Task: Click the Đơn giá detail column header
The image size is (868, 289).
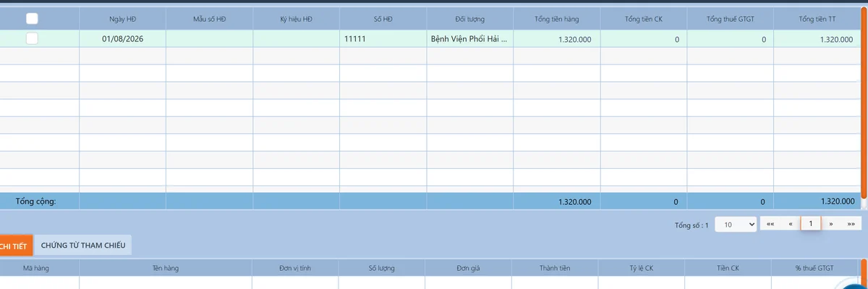Action: pyautogui.click(x=468, y=268)
